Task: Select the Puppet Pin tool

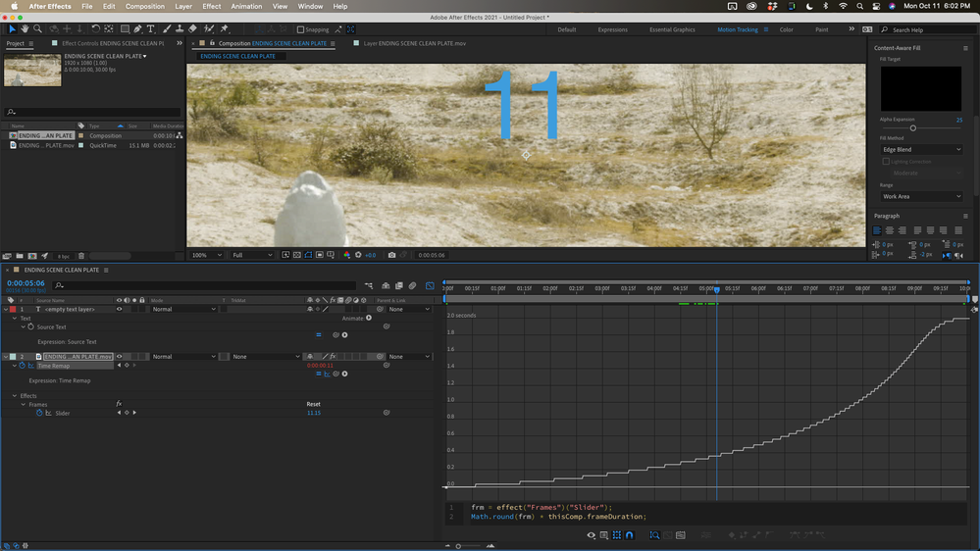Action: pyautogui.click(x=225, y=29)
